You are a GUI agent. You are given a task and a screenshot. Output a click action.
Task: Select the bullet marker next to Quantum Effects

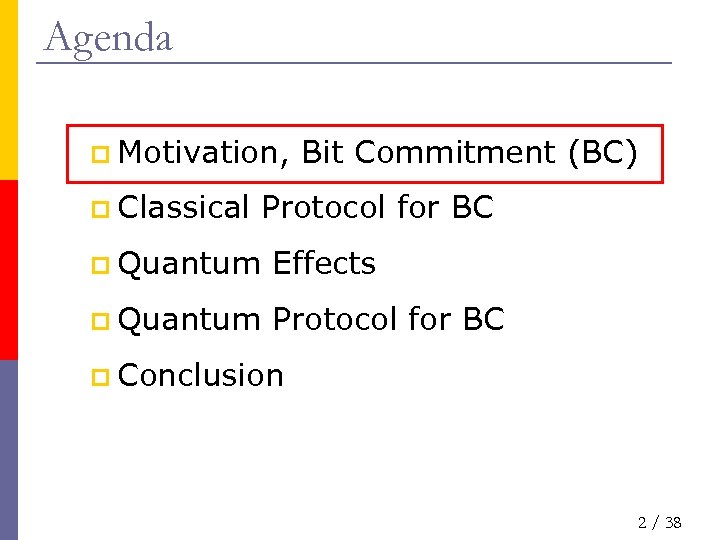pyautogui.click(x=98, y=266)
